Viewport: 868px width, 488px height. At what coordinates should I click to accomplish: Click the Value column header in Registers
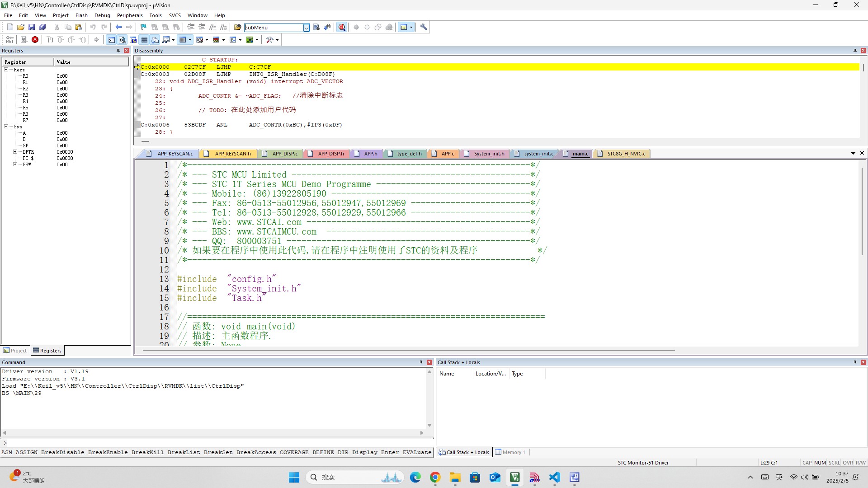91,62
